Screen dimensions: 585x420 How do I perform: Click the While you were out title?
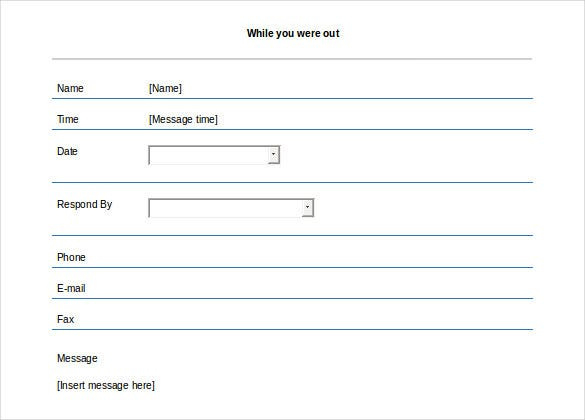click(293, 33)
